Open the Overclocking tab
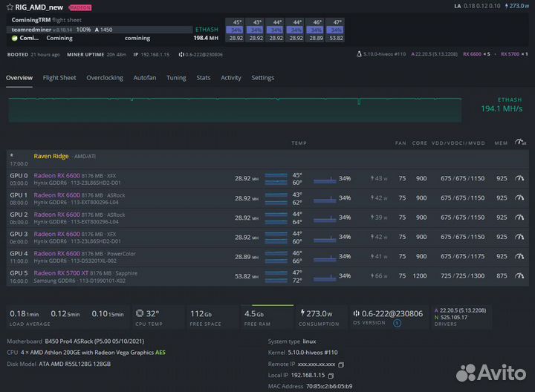 coord(105,78)
